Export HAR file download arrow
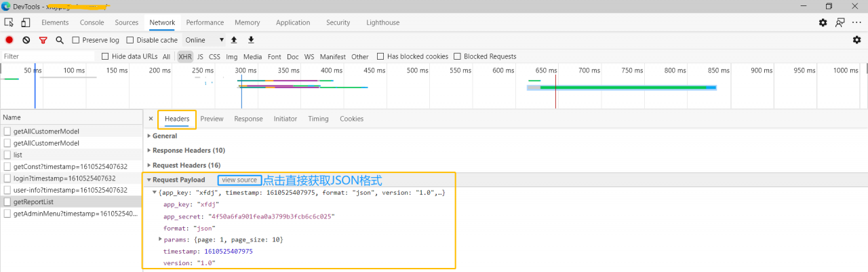The height and width of the screenshot is (272, 868). (x=251, y=40)
